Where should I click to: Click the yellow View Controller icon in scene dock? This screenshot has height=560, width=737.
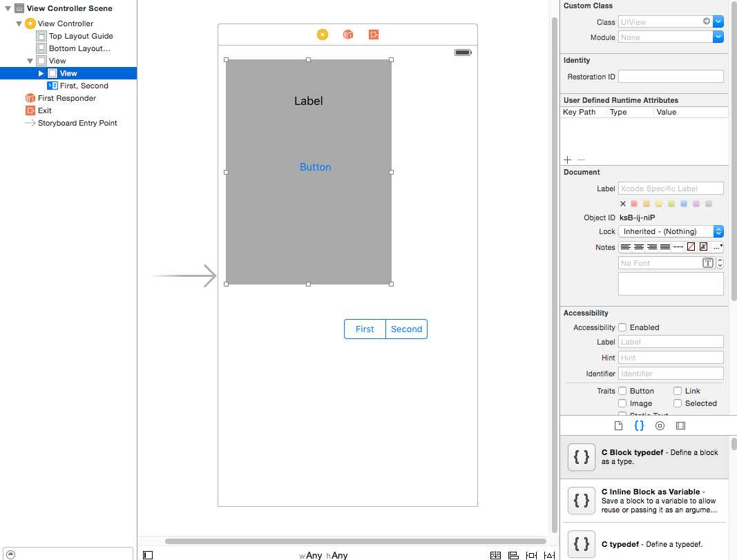(323, 35)
